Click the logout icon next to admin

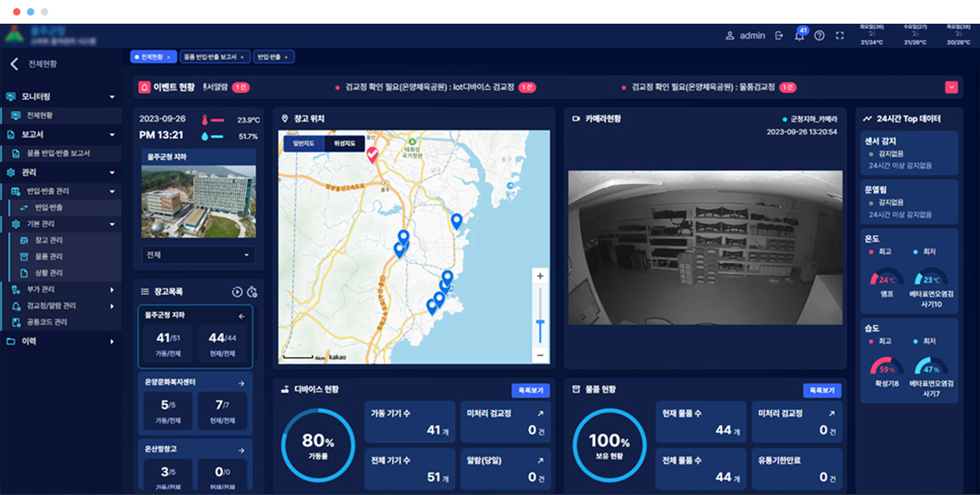coord(779,36)
